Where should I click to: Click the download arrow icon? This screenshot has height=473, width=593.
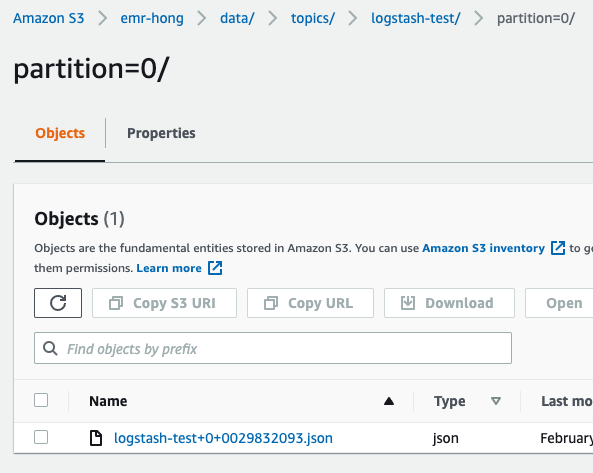click(408, 302)
